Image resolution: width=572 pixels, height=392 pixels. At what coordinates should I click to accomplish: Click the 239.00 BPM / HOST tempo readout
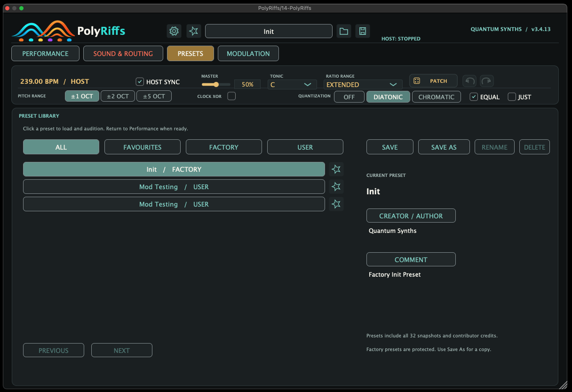55,81
